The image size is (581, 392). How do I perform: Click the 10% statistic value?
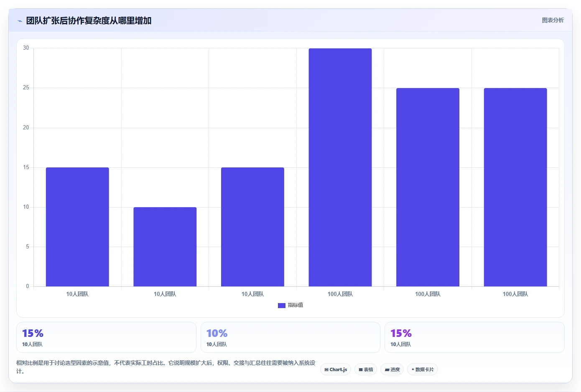click(x=217, y=333)
